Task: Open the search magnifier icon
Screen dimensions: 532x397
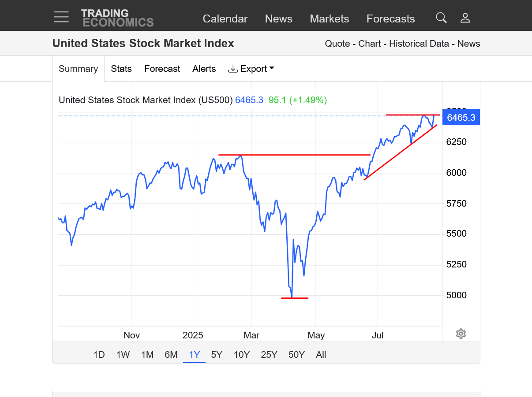Action: [441, 18]
